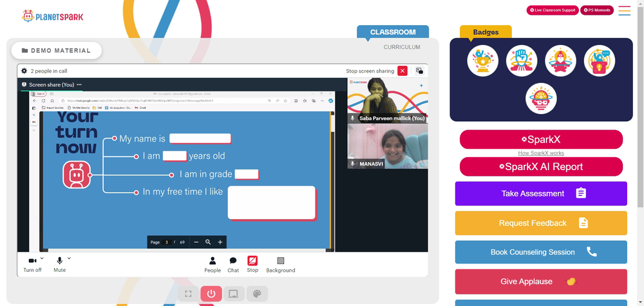The height and width of the screenshot is (306, 644).
Task: Click Book Counseling Session
Action: pos(541,252)
